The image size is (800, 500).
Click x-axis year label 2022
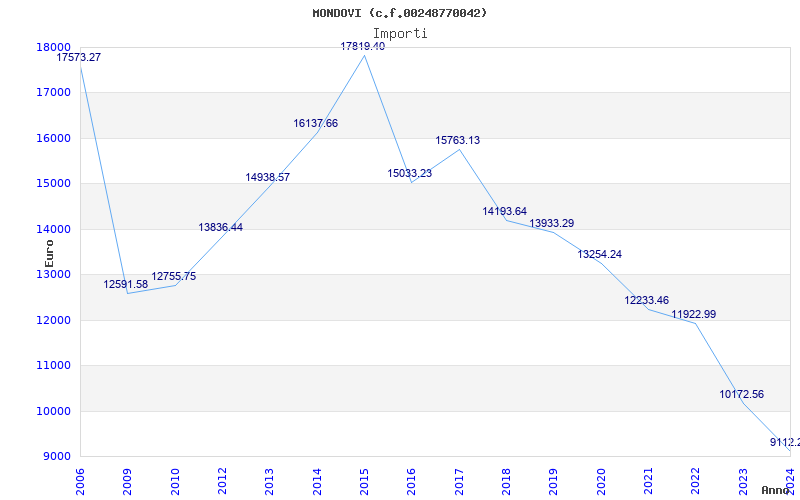696,482
